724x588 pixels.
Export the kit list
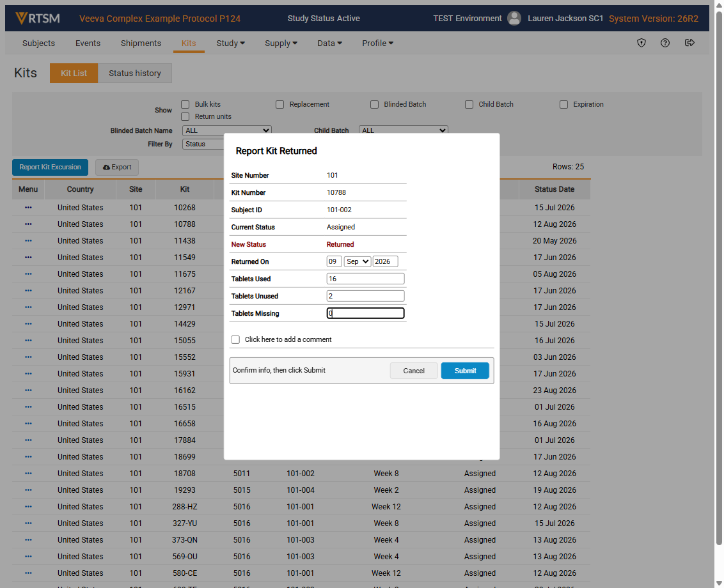(x=117, y=167)
